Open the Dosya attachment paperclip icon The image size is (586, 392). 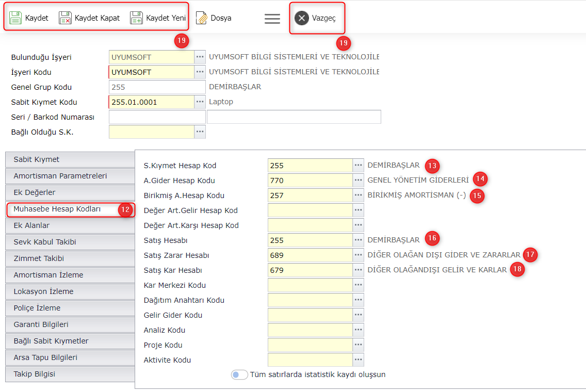pos(202,18)
